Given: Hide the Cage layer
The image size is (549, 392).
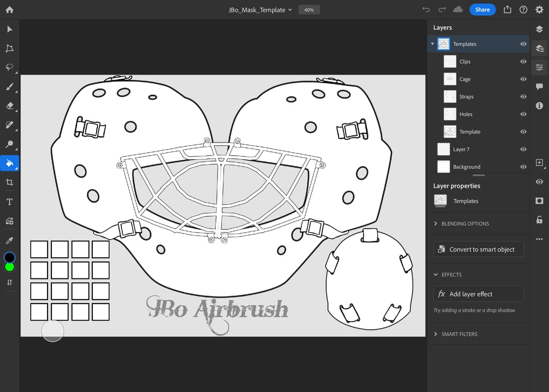Looking at the screenshot, I should click(523, 79).
